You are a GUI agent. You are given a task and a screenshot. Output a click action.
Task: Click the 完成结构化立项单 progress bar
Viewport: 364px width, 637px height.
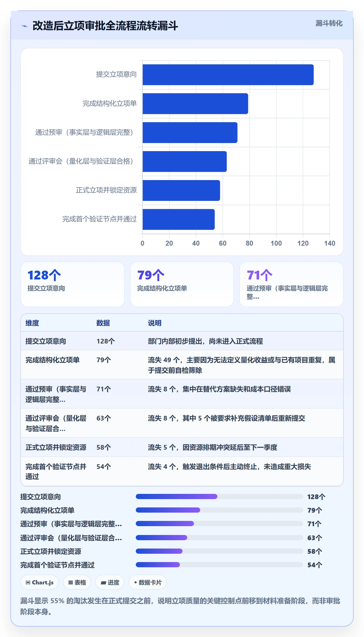click(219, 510)
